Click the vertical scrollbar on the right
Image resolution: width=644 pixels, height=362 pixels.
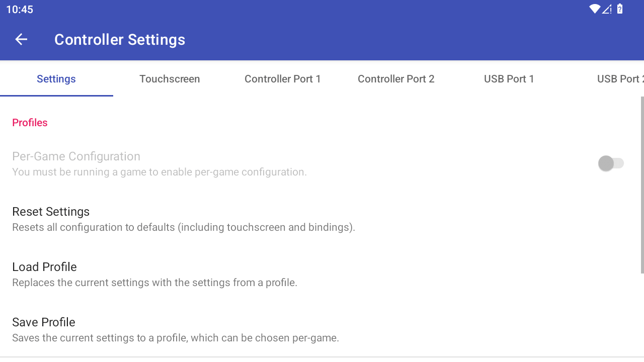tap(641, 185)
